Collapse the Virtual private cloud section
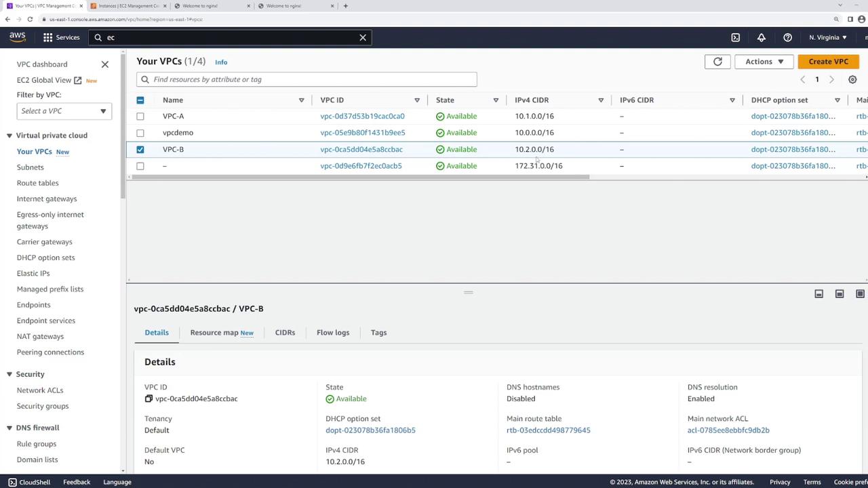The width and height of the screenshot is (868, 488). coord(9,136)
